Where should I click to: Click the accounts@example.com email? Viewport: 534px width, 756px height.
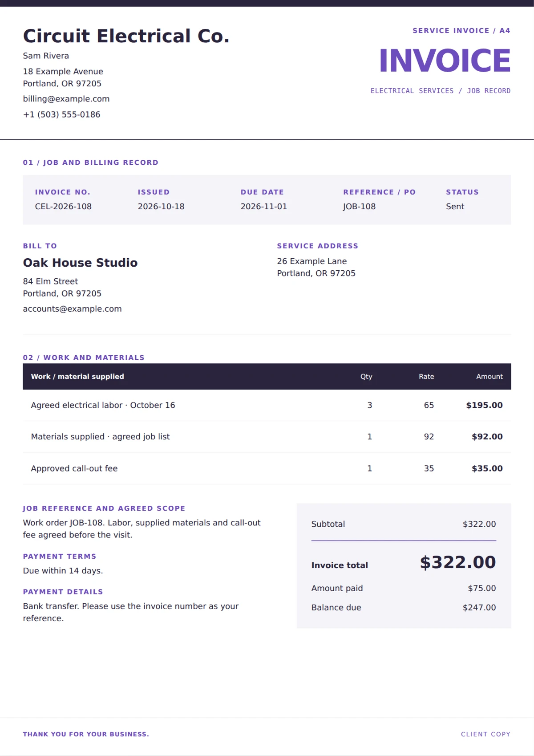click(x=73, y=309)
